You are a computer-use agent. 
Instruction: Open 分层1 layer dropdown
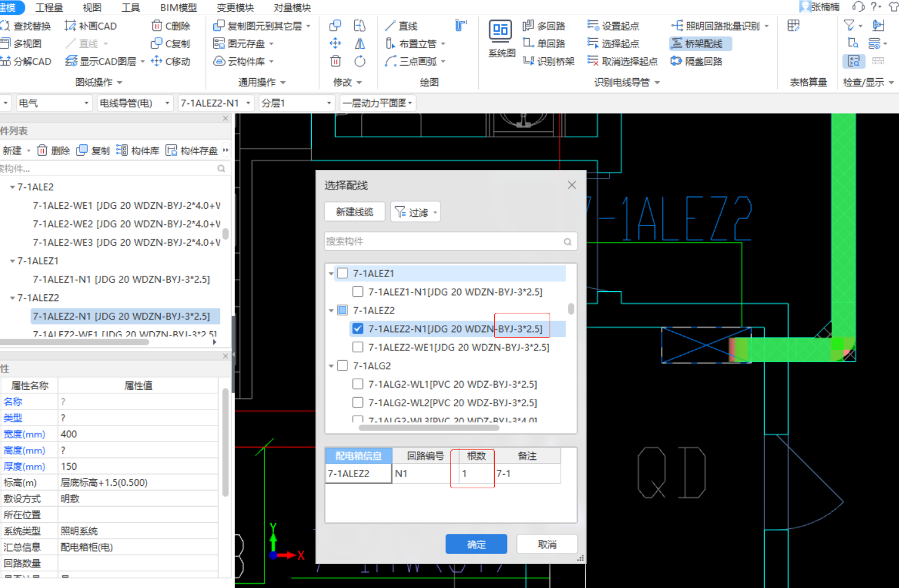click(x=296, y=103)
